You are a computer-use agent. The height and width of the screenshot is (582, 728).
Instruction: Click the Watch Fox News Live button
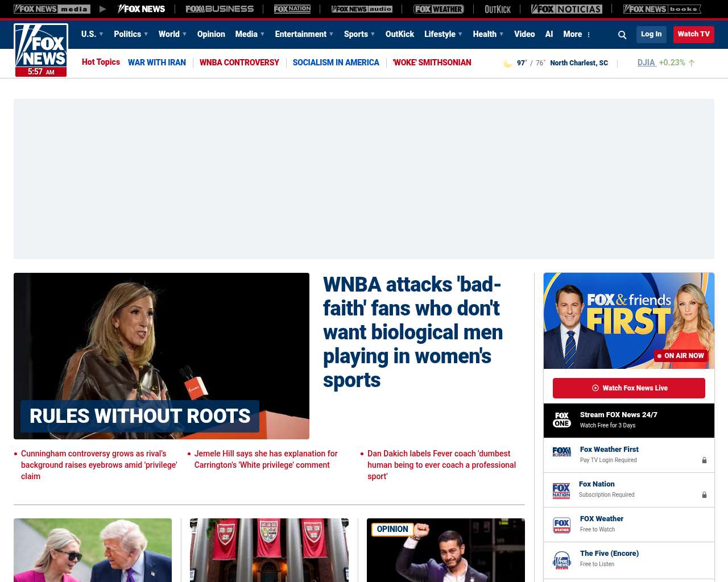pyautogui.click(x=629, y=388)
